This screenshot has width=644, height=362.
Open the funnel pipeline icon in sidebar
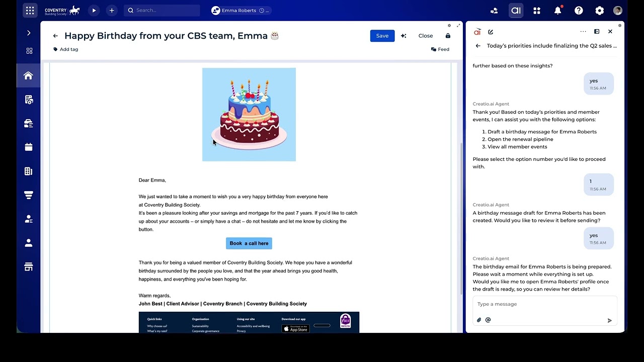click(29, 195)
